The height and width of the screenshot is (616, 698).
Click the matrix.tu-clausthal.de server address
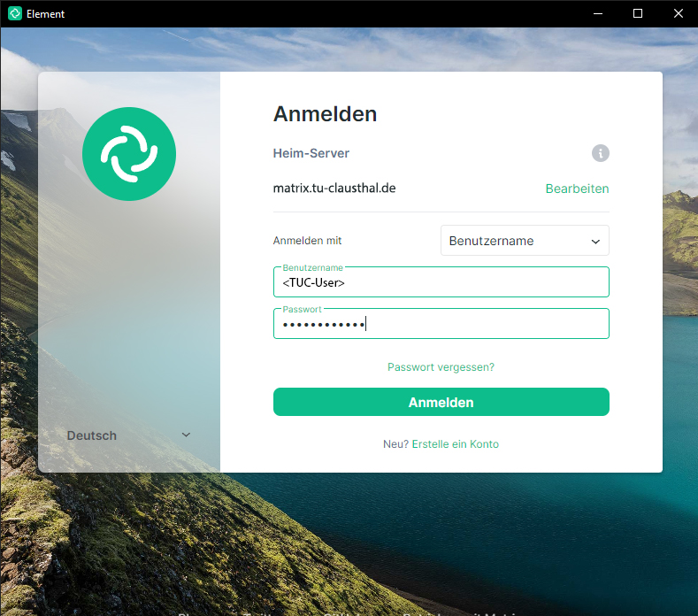pyautogui.click(x=334, y=189)
